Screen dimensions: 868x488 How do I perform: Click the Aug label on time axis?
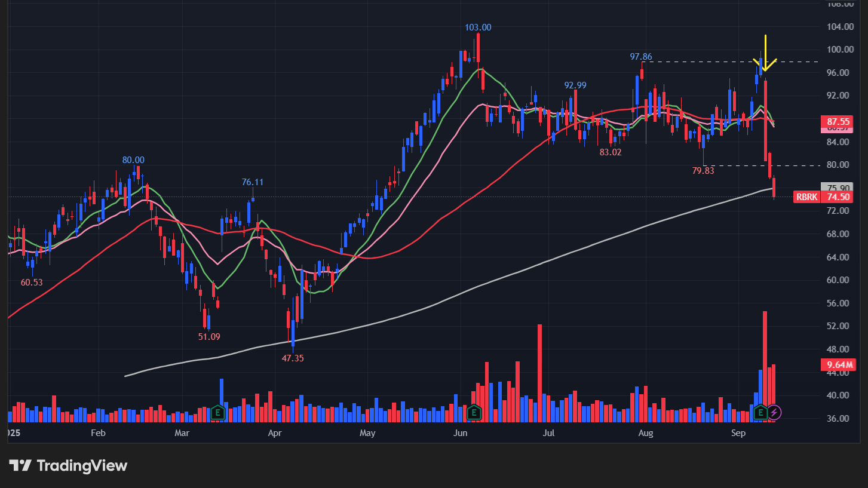tap(645, 432)
